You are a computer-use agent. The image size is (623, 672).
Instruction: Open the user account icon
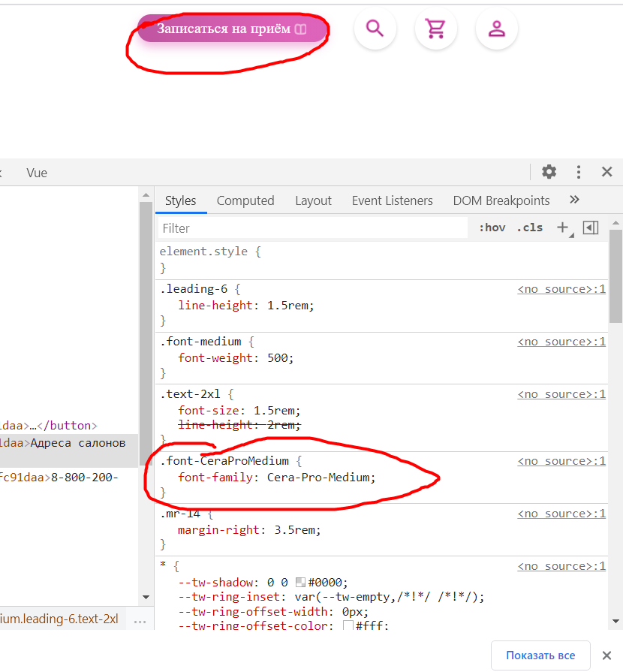[497, 29]
